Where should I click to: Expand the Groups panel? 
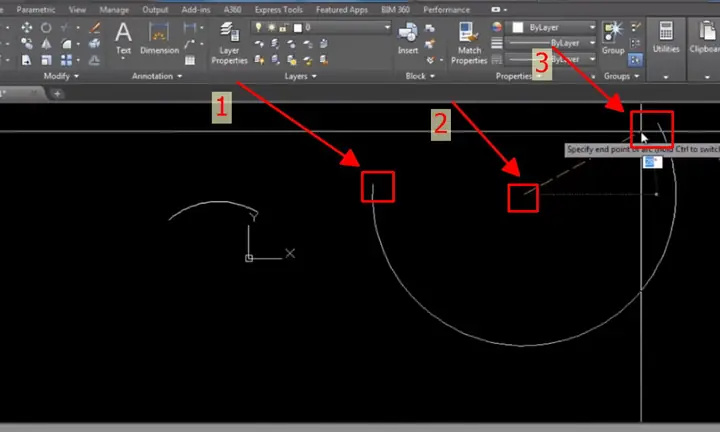(x=621, y=76)
